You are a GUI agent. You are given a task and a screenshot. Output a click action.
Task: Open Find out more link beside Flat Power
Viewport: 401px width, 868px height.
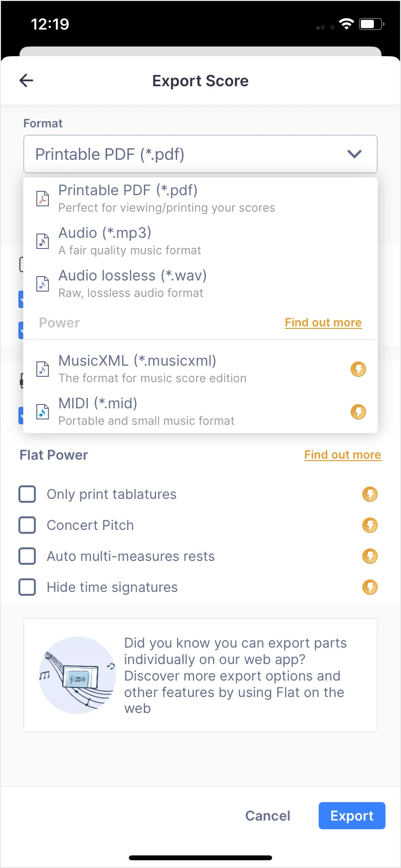(x=342, y=455)
